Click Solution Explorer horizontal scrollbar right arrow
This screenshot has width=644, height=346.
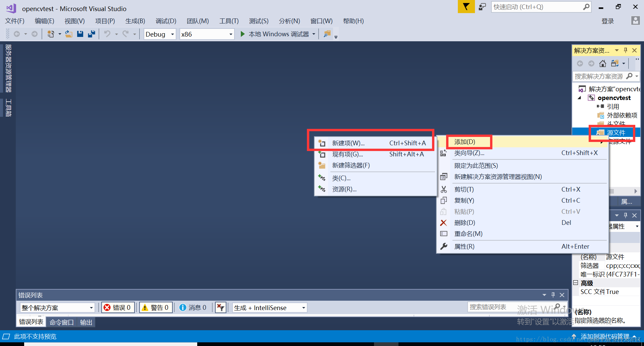click(x=635, y=191)
